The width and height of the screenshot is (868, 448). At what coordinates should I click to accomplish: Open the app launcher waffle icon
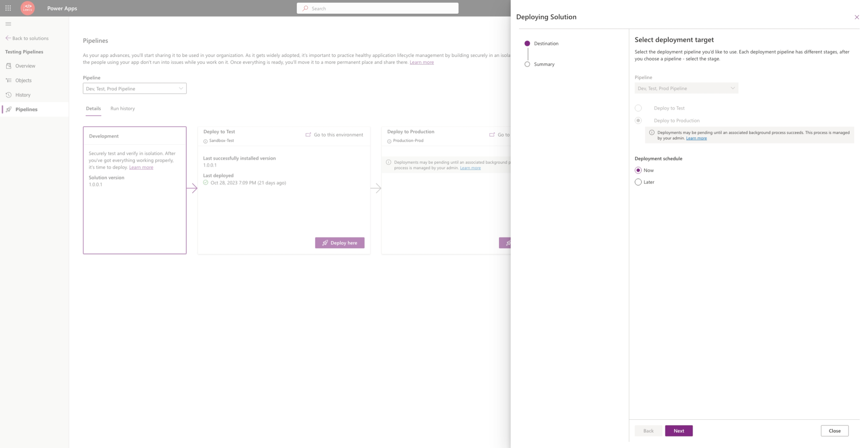tap(8, 8)
